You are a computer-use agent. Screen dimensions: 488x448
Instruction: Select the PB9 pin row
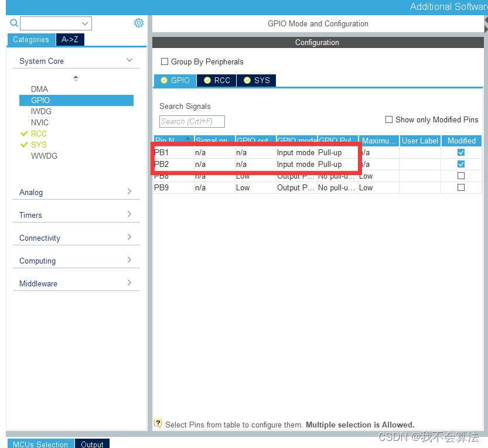(318, 187)
